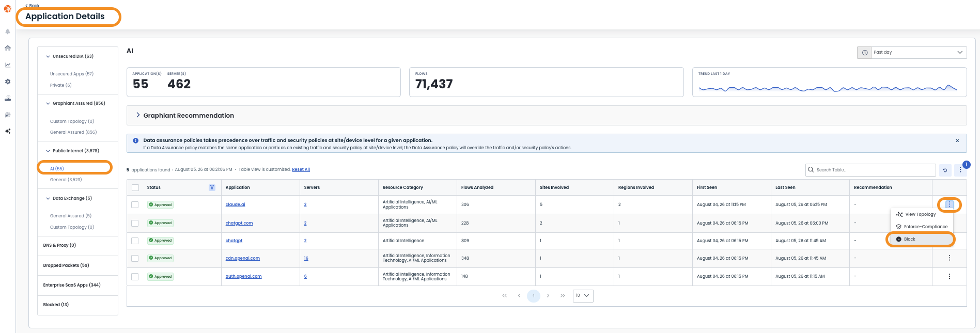Collapse the Unsecured DIA (63) group
Image resolution: width=980 pixels, height=333 pixels.
tap(48, 56)
